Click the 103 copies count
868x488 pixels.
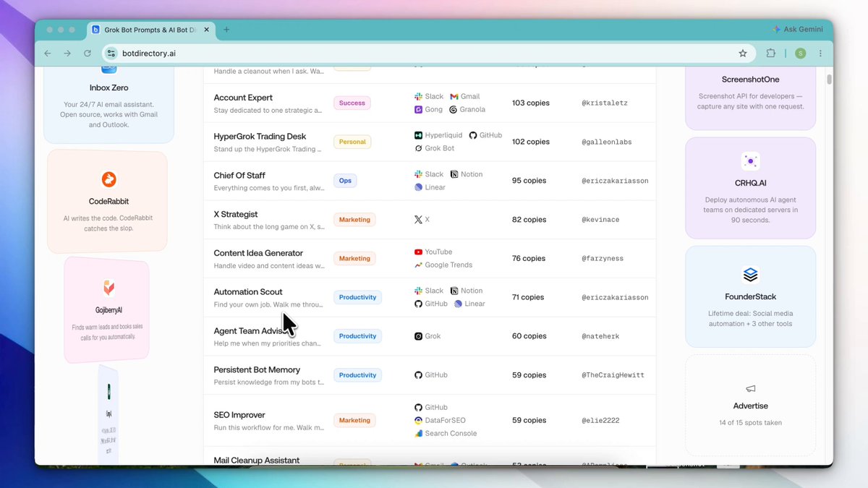coord(531,103)
